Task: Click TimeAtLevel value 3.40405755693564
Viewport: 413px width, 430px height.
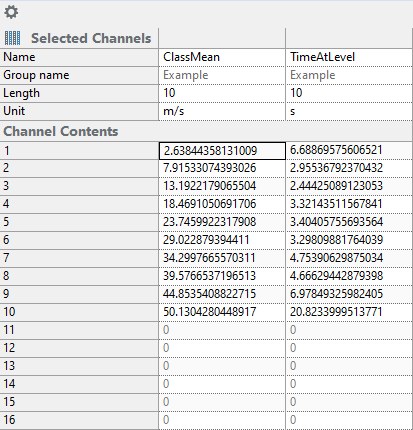Action: (x=349, y=222)
